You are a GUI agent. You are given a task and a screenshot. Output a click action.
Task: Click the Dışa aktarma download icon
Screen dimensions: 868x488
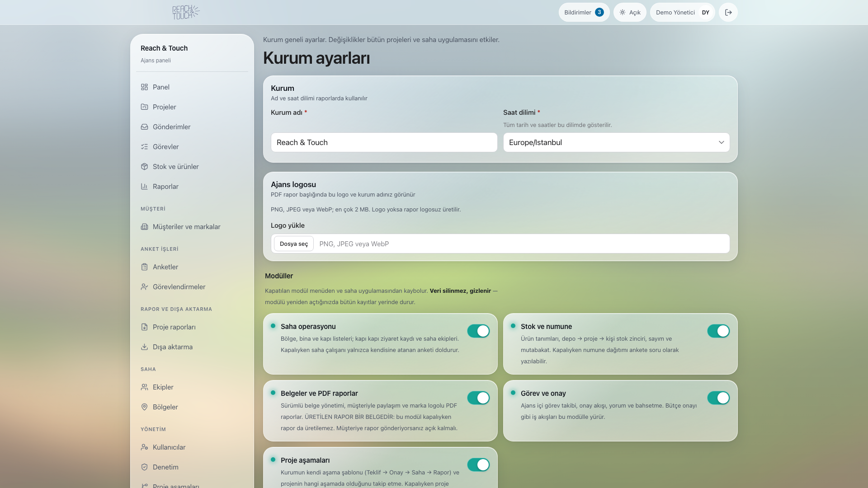(144, 347)
